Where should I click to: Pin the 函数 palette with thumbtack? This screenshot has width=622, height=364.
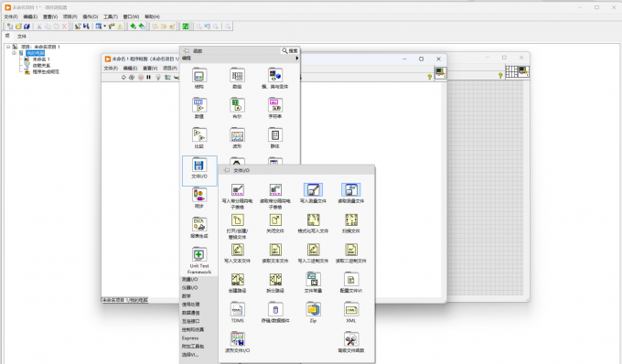tap(187, 50)
